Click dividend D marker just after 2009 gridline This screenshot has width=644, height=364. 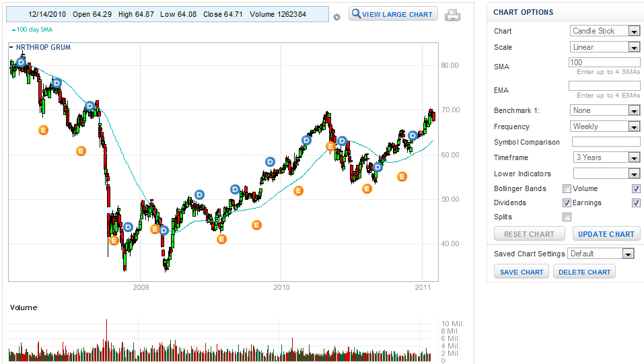[x=164, y=230]
